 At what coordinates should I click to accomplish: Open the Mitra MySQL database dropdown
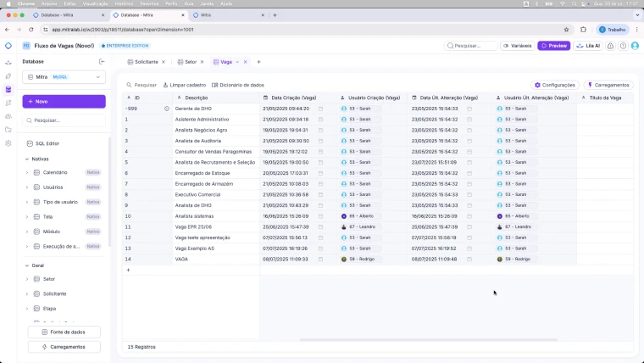(64, 77)
